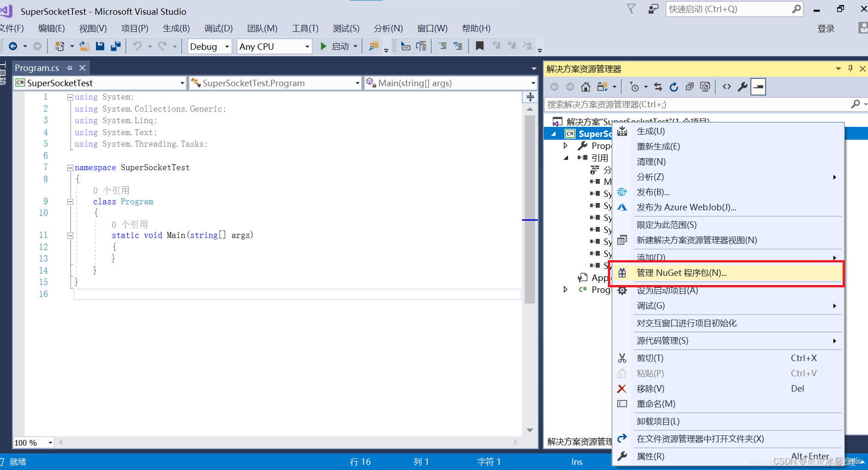Click the 登录 sign-in link
The image size is (868, 470).
click(x=826, y=28)
